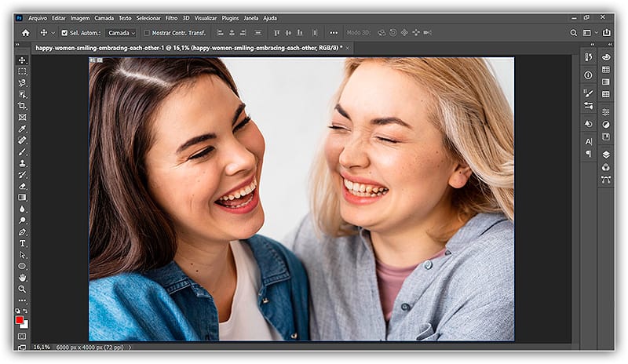Align horizontal centers in options bar

click(232, 33)
